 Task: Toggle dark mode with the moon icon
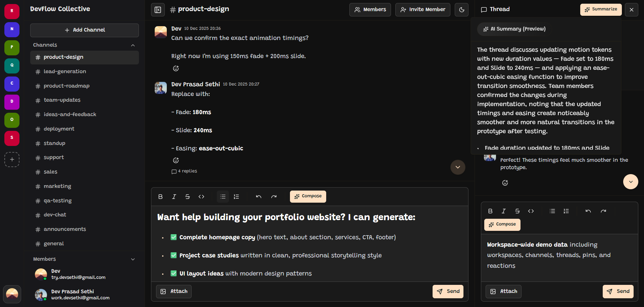[461, 9]
